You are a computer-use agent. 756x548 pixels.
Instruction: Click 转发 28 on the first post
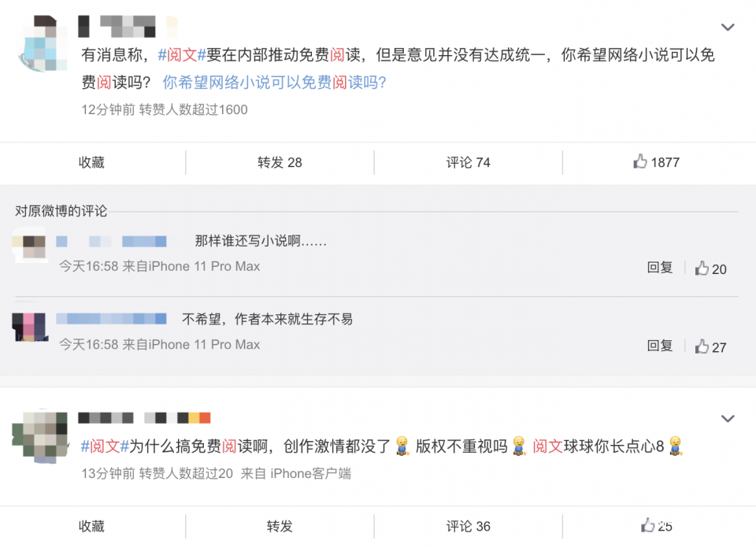[280, 162]
